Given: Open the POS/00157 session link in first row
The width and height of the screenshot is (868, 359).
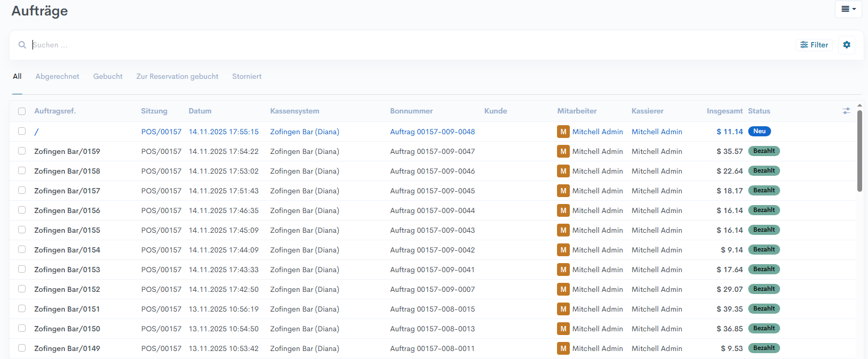Looking at the screenshot, I should [161, 132].
